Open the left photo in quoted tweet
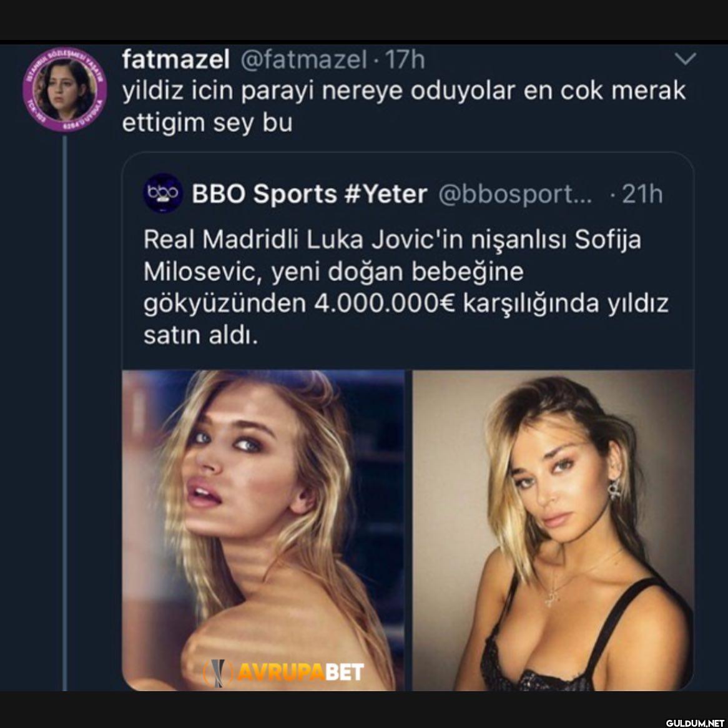 tap(263, 529)
